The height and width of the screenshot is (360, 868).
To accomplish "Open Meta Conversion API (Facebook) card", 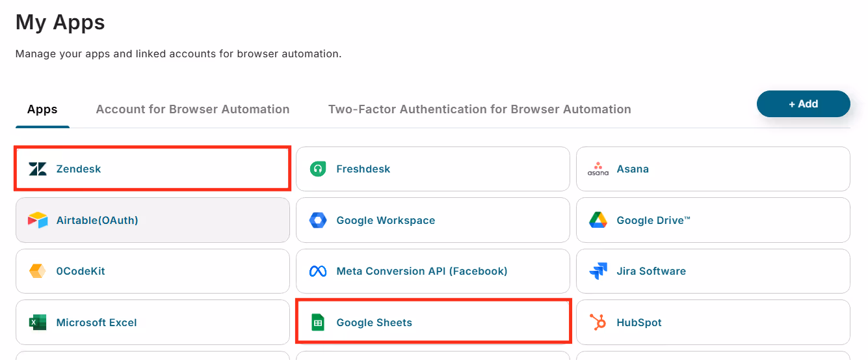I will (433, 271).
